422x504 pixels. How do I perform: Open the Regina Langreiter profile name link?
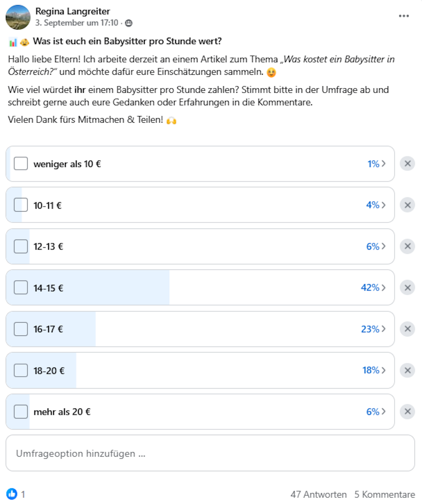tap(73, 11)
